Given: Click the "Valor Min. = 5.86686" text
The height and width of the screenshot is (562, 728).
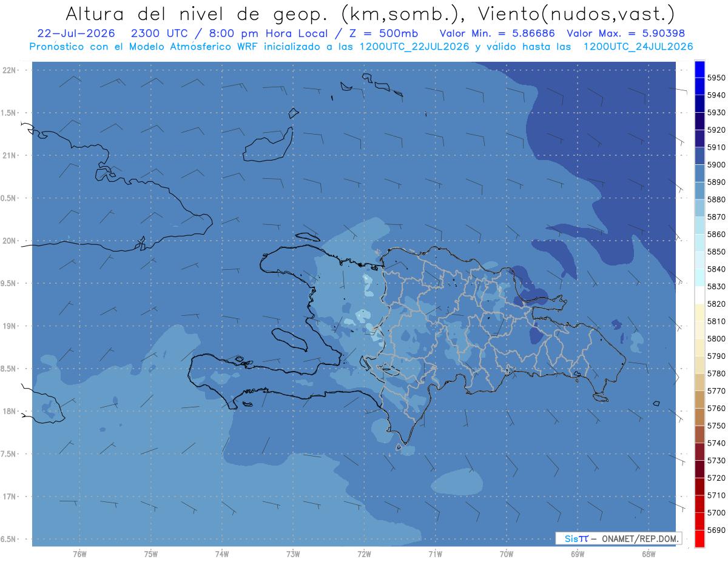Looking at the screenshot, I should [x=498, y=33].
